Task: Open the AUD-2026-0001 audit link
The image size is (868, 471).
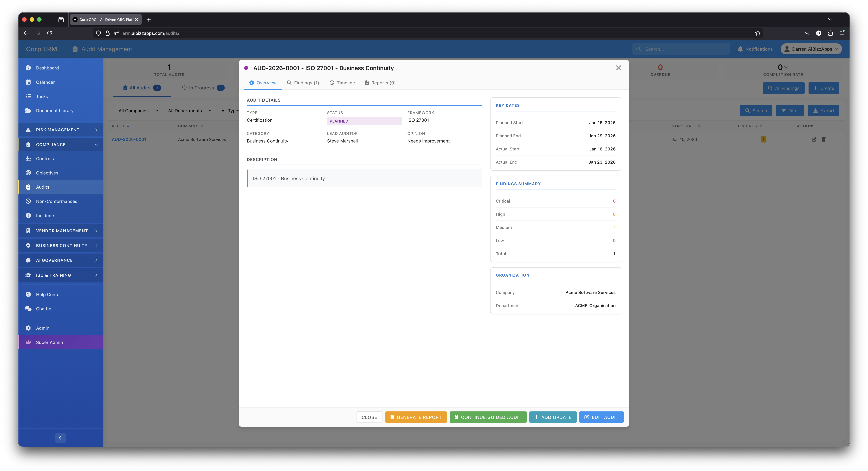Action: coord(129,139)
